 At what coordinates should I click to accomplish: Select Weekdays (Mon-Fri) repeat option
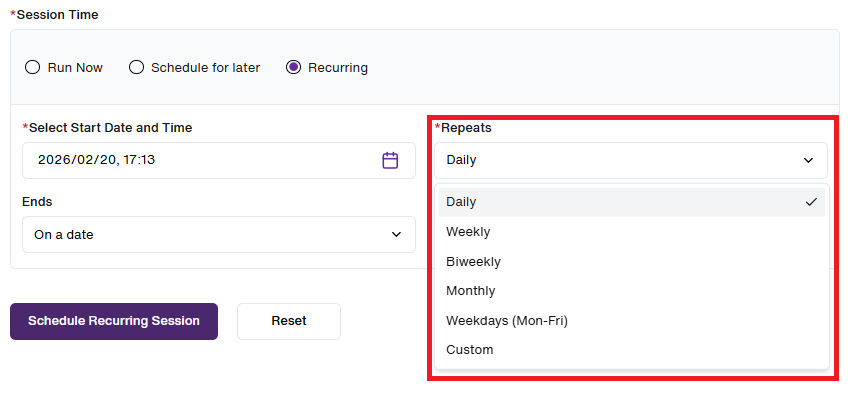click(631, 320)
